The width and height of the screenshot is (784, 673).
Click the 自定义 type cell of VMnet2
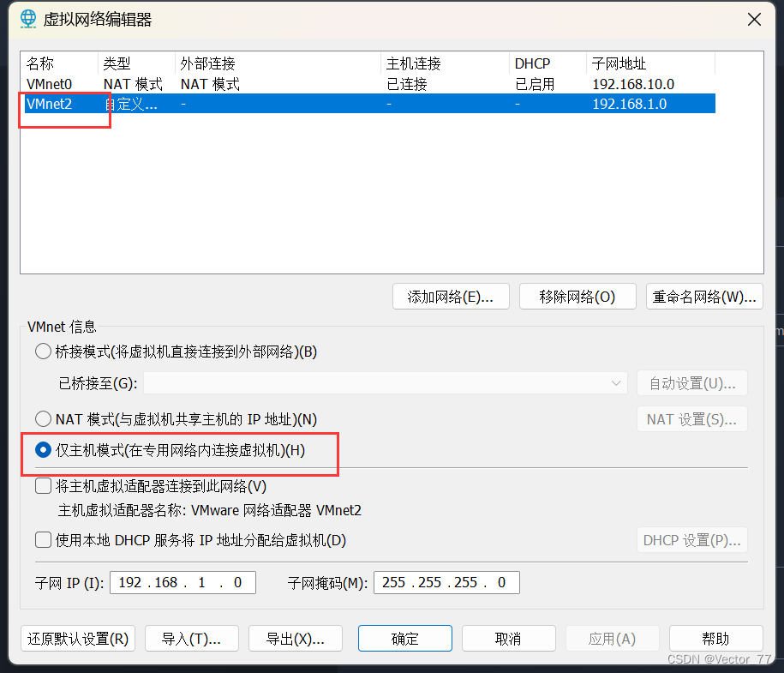(x=131, y=104)
